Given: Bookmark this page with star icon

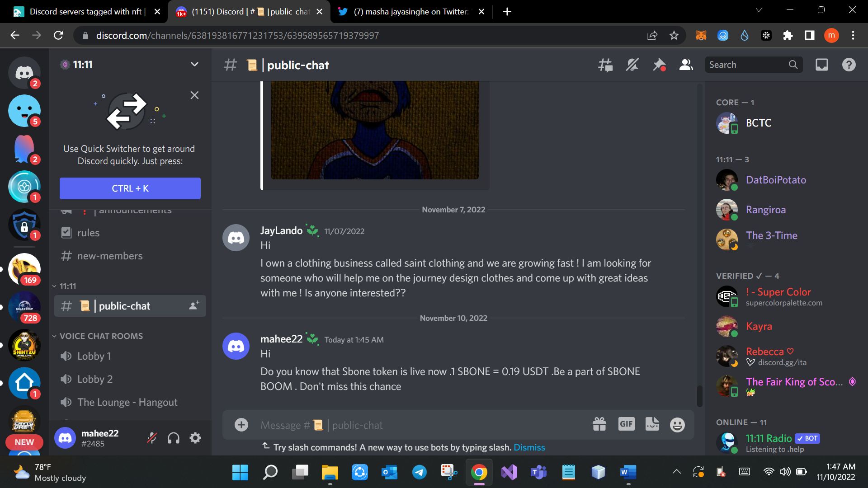Looking at the screenshot, I should pyautogui.click(x=674, y=35).
